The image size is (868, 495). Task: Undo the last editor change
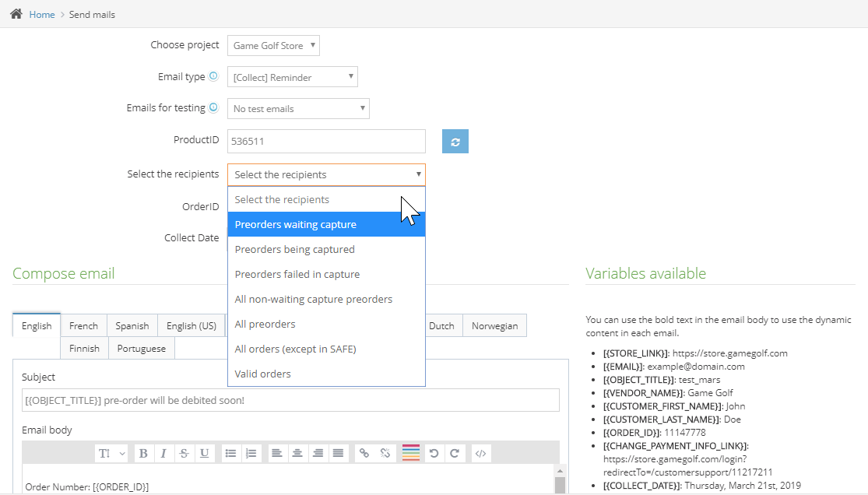(434, 453)
